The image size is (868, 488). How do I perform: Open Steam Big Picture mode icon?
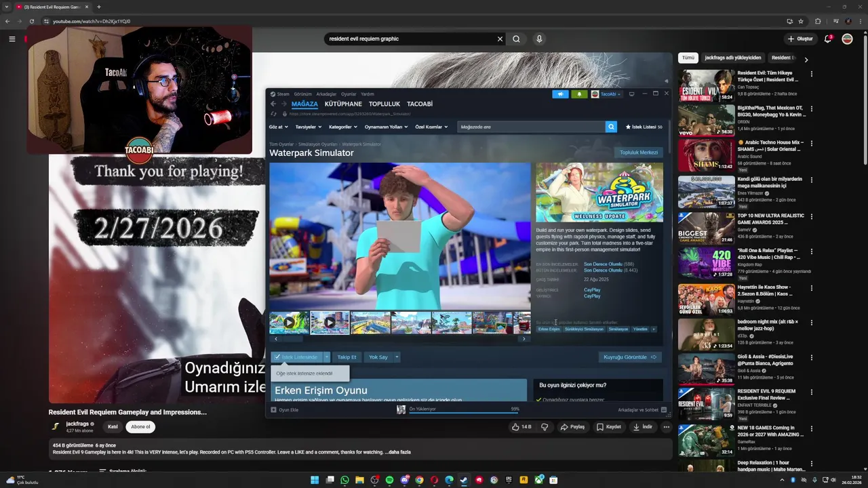click(x=631, y=94)
